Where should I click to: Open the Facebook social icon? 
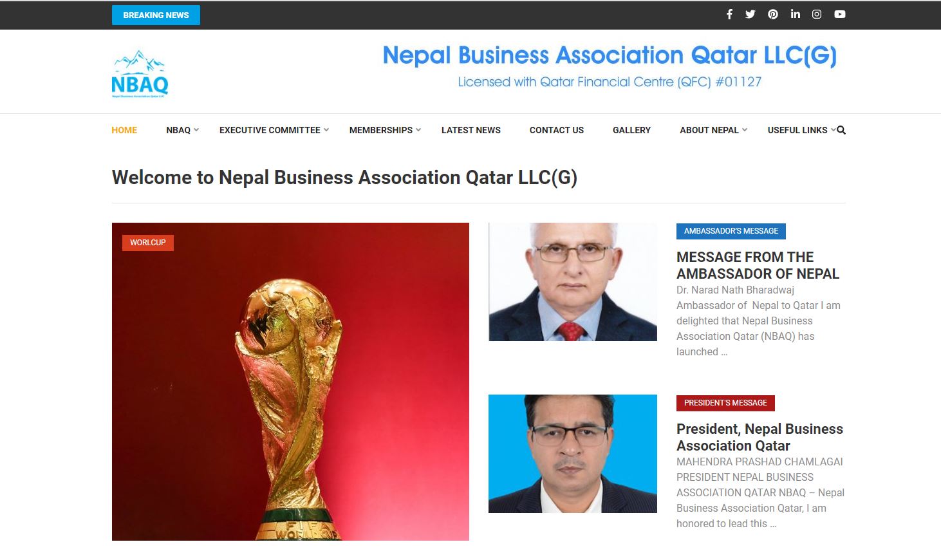(729, 14)
